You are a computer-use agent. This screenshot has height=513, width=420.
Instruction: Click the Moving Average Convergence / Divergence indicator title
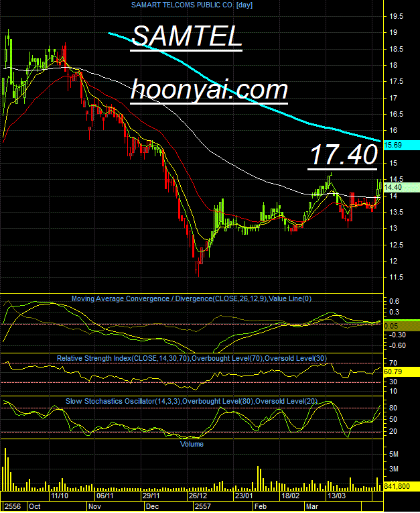point(192,298)
